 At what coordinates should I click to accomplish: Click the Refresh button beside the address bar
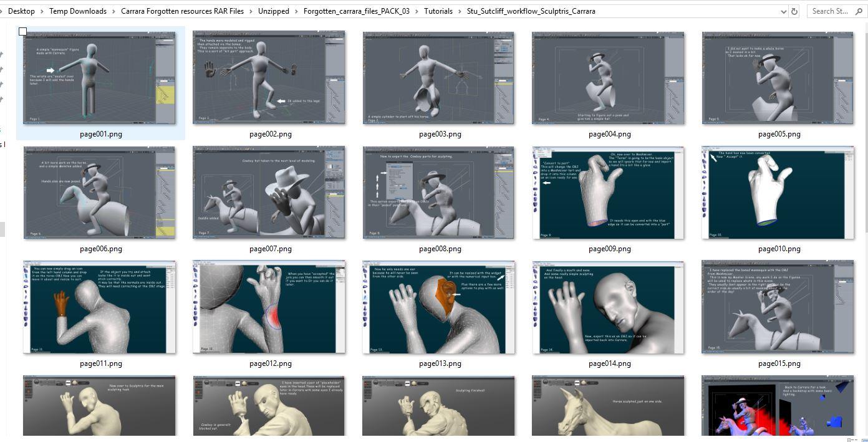[794, 11]
